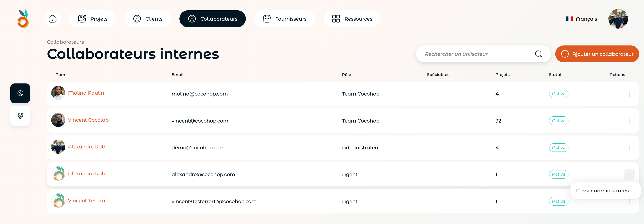
Task: Go to the Projets tab
Action: [92, 19]
